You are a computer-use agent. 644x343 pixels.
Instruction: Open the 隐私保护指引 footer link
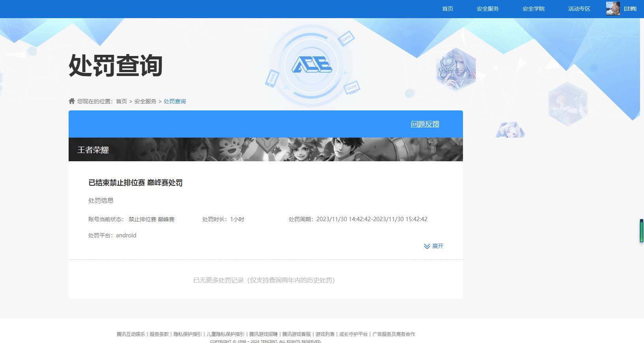point(187,334)
